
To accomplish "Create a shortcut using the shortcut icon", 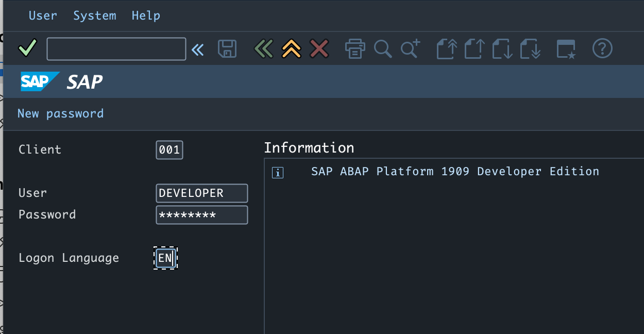I will click(x=565, y=48).
